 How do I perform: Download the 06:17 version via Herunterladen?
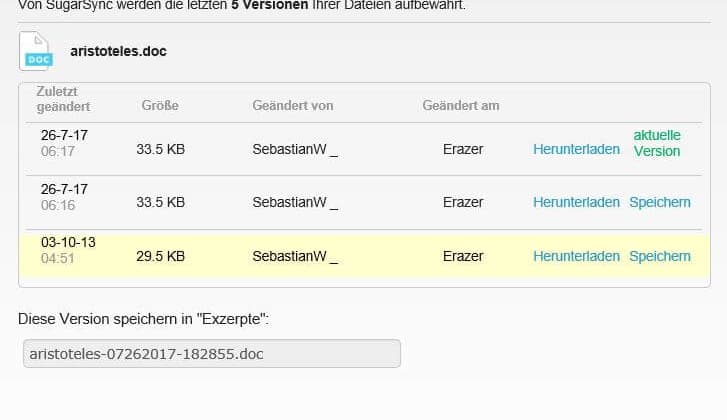pyautogui.click(x=576, y=149)
